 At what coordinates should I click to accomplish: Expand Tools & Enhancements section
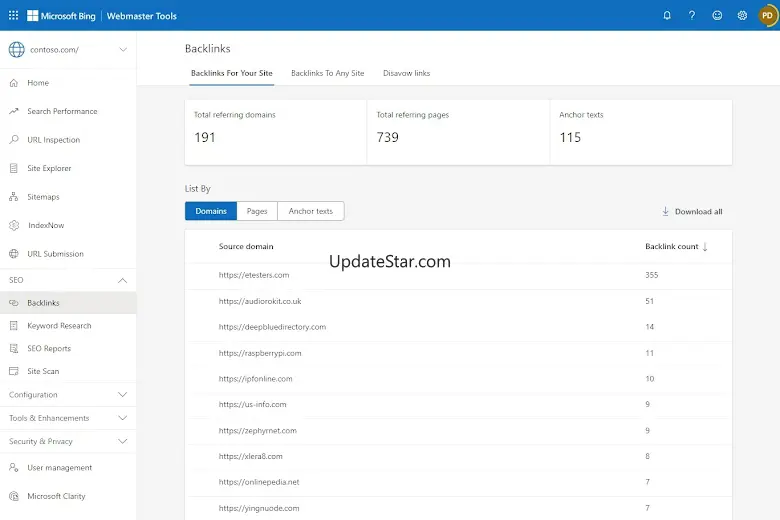[68, 418]
